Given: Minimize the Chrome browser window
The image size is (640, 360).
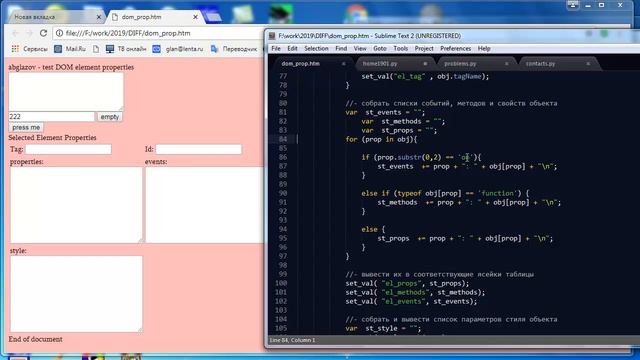Looking at the screenshot, I should [x=588, y=5].
